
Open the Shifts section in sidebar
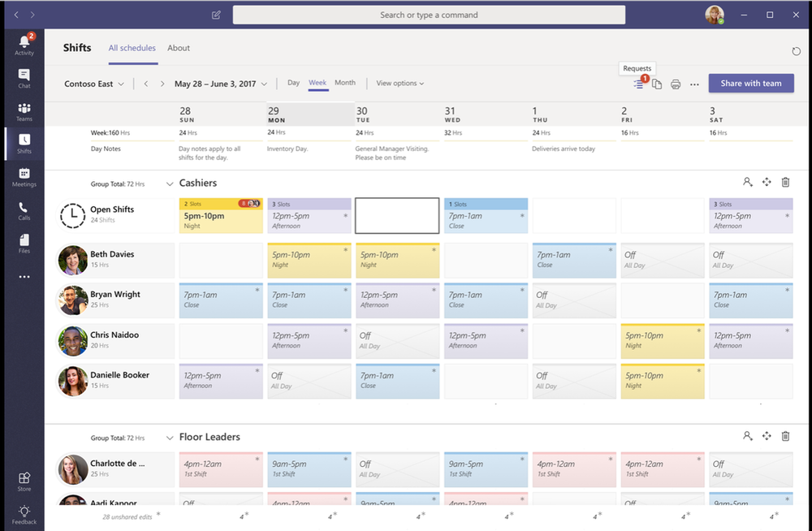click(x=24, y=143)
